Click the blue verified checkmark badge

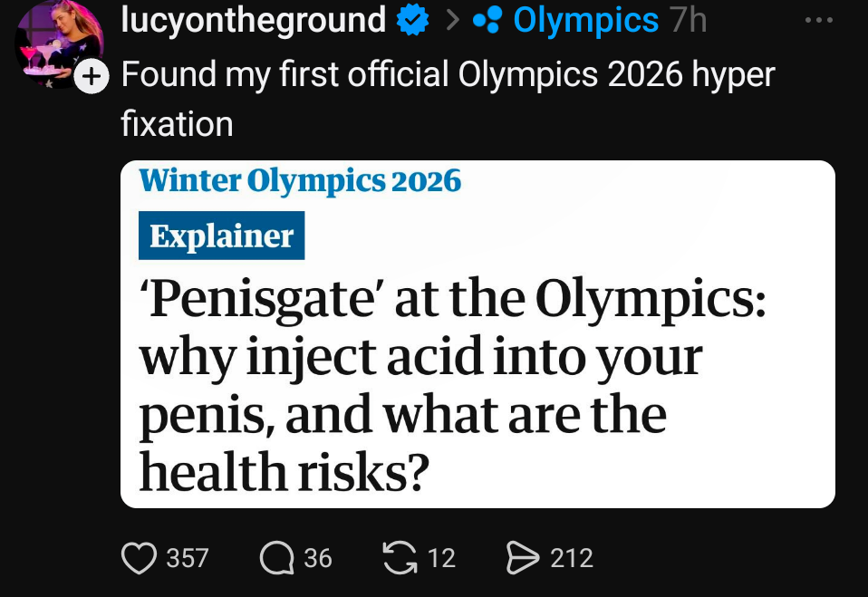pos(413,22)
